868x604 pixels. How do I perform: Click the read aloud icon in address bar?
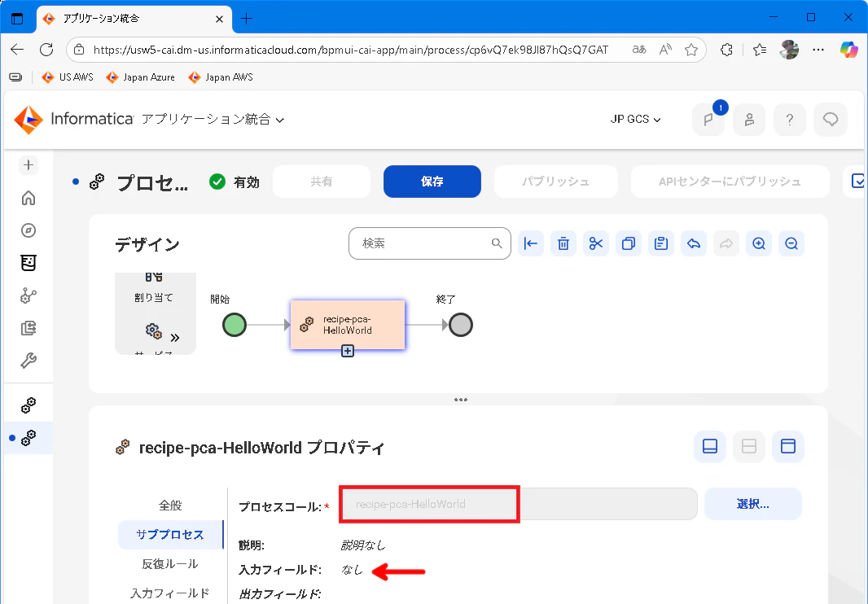point(665,50)
